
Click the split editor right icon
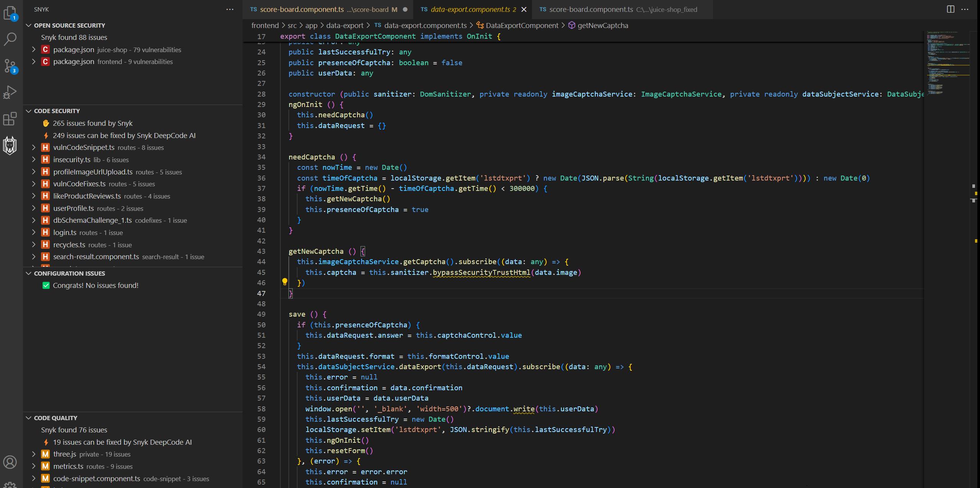coord(951,9)
